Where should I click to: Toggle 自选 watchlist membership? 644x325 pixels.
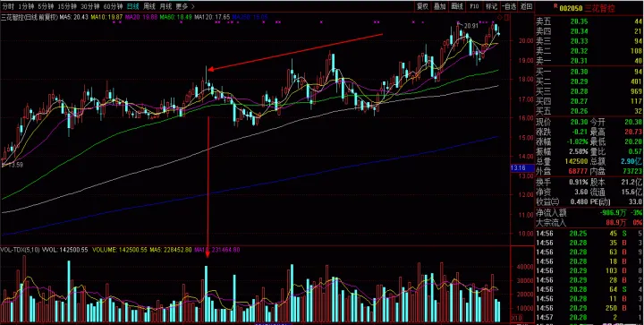[x=509, y=6]
